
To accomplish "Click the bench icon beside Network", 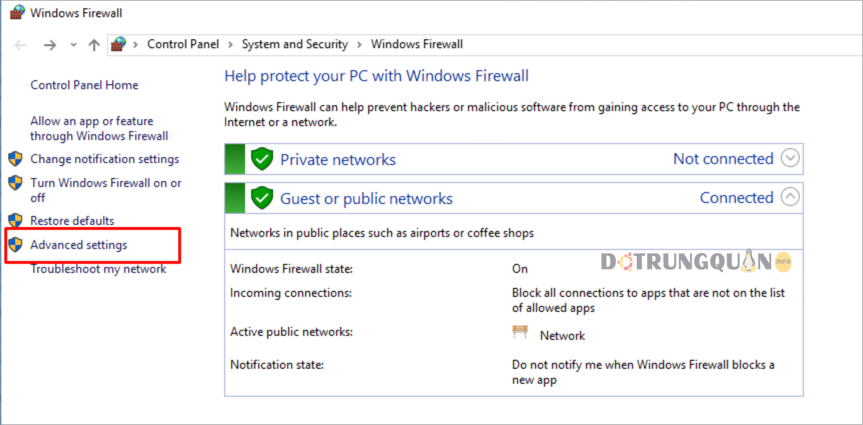I will (520, 332).
